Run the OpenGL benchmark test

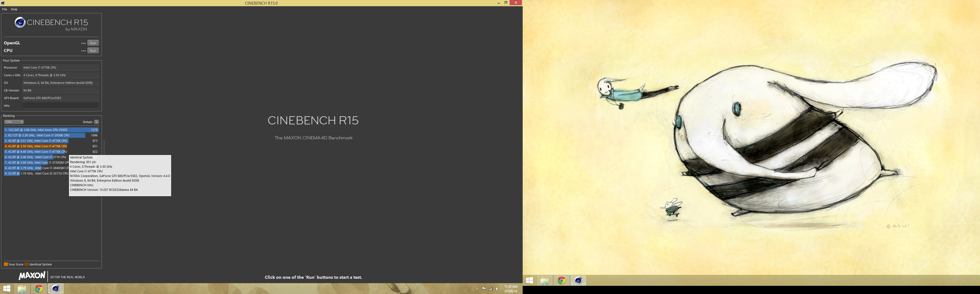tap(93, 43)
